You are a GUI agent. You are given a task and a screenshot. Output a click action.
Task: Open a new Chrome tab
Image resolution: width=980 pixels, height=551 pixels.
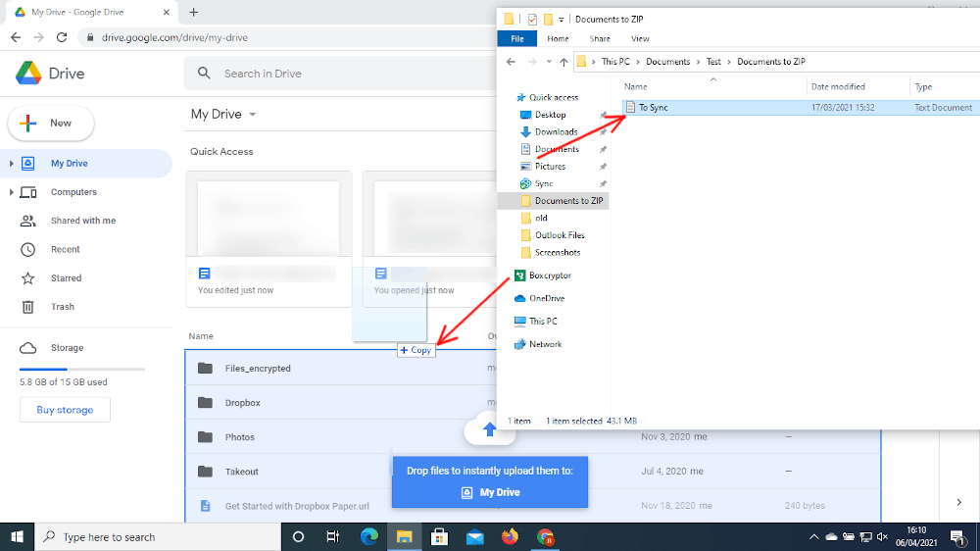194,12
